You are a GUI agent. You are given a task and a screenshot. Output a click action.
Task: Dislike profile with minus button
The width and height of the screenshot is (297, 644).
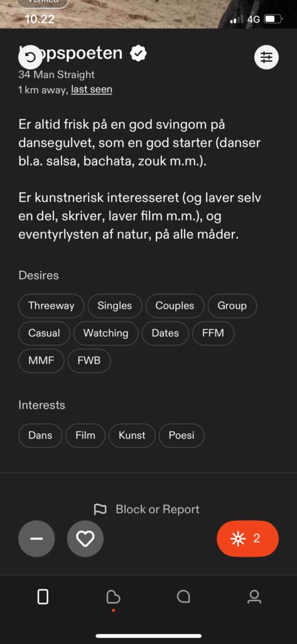point(36,538)
